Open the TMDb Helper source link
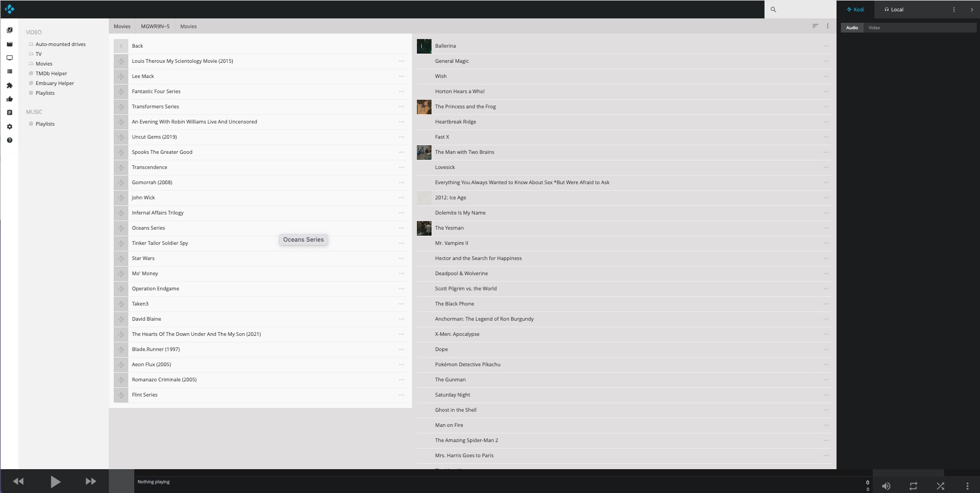 [x=51, y=74]
